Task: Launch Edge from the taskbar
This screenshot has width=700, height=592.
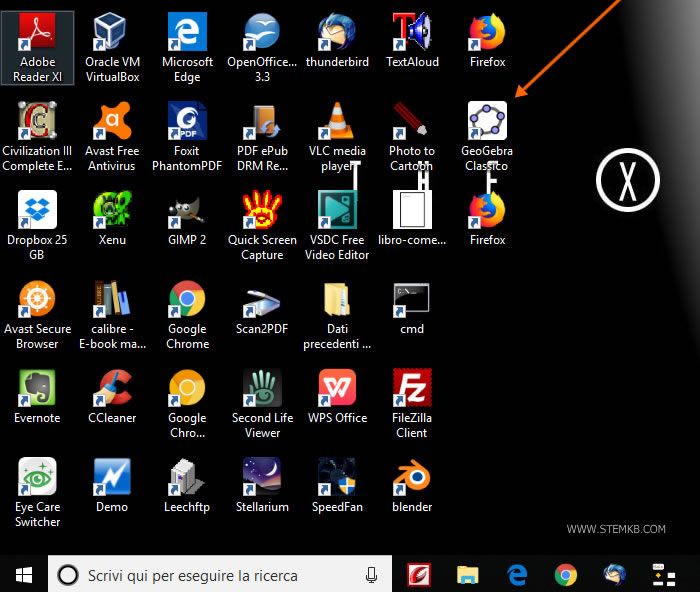Action: coord(517,575)
